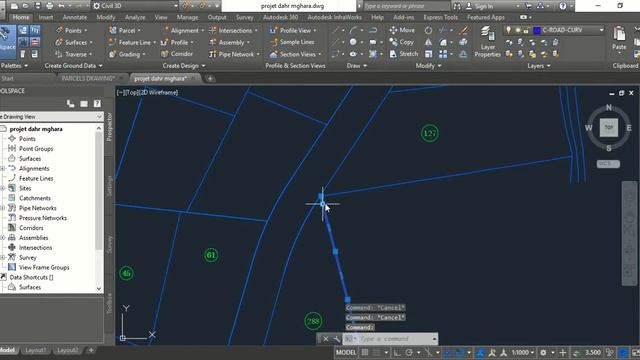Viewport: 640px width, 360px height.
Task: Open the Customize command line wrench icon
Action: click(336, 339)
